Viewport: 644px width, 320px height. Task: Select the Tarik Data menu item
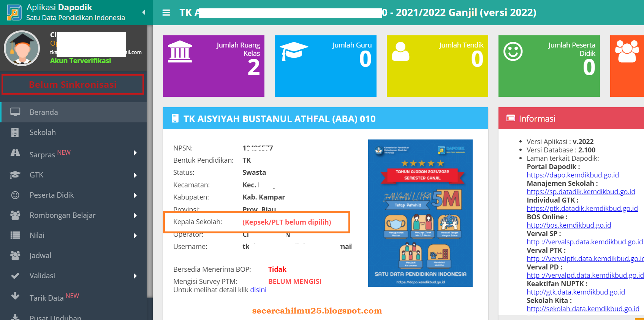coord(73,297)
